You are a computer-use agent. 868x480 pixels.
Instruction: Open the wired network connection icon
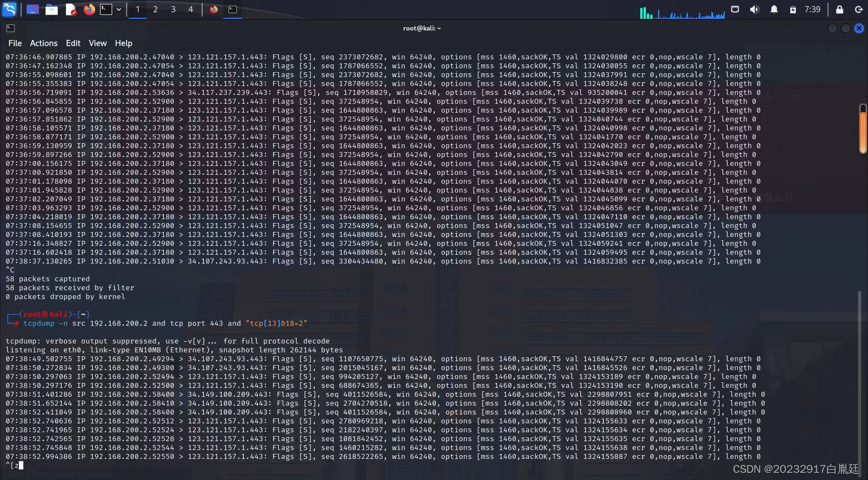pyautogui.click(x=735, y=9)
